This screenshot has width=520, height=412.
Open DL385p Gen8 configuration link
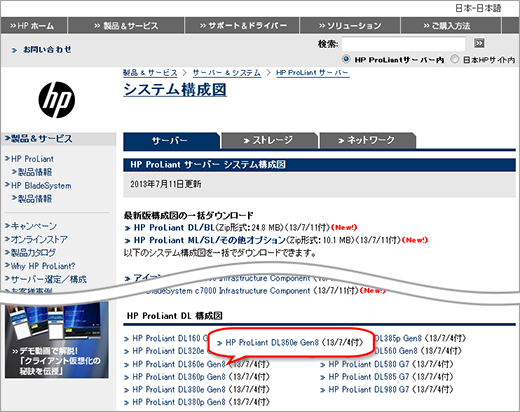click(398, 338)
